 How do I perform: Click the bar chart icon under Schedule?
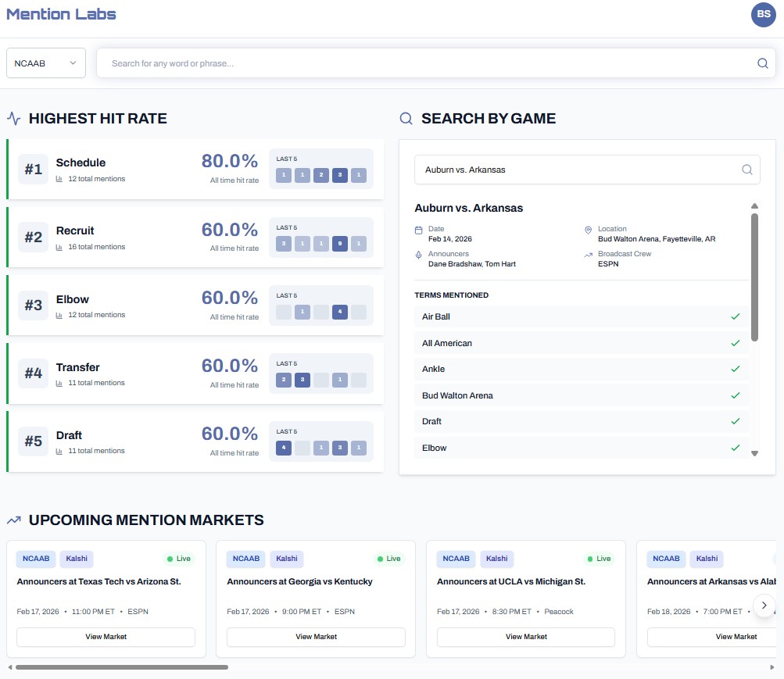pyautogui.click(x=59, y=179)
